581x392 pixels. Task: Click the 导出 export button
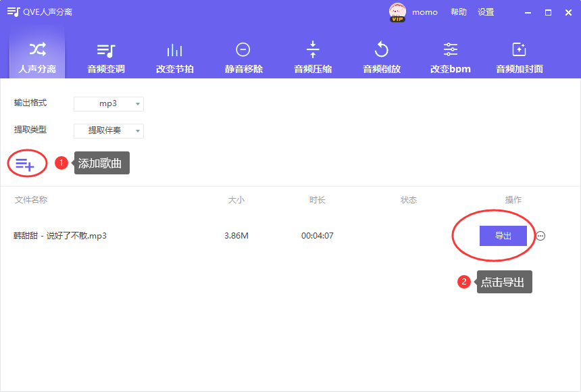pos(503,235)
